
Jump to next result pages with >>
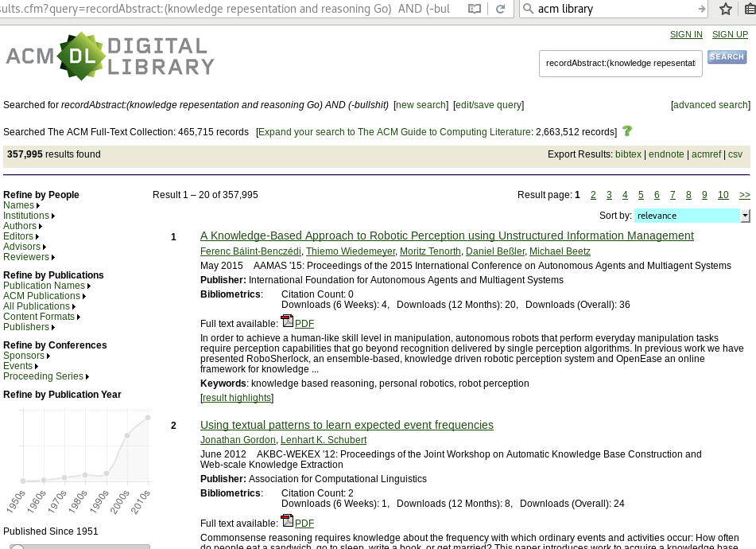(x=744, y=195)
